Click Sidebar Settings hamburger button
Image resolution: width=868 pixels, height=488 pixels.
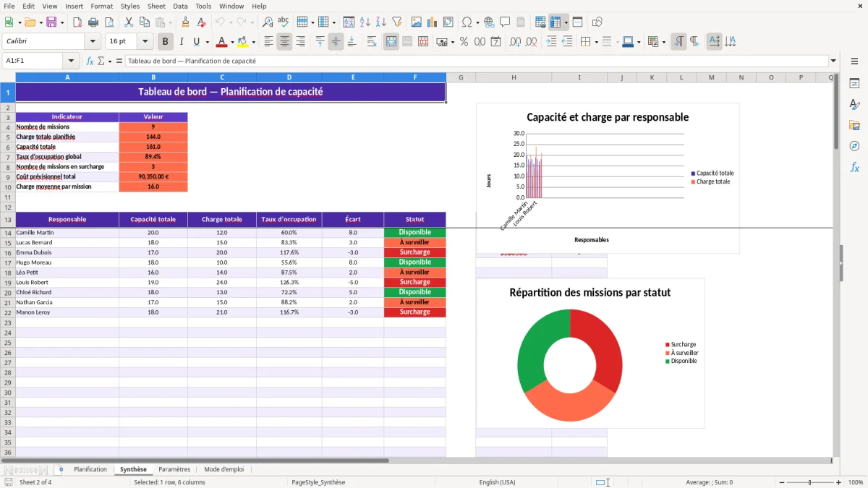coord(854,61)
